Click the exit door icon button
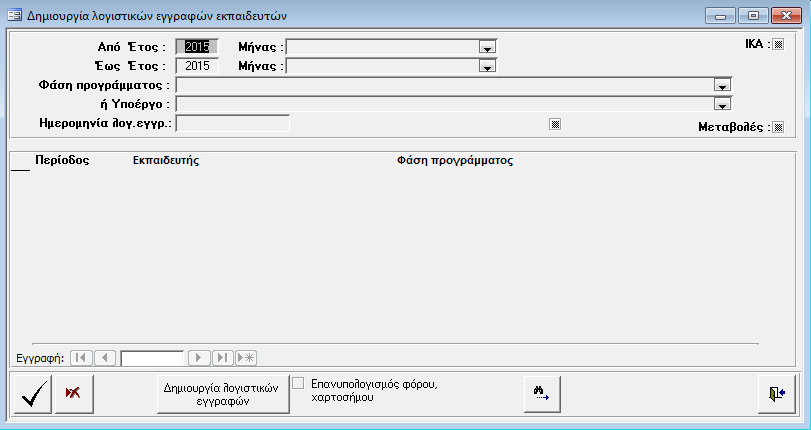811x430 pixels. (x=776, y=393)
